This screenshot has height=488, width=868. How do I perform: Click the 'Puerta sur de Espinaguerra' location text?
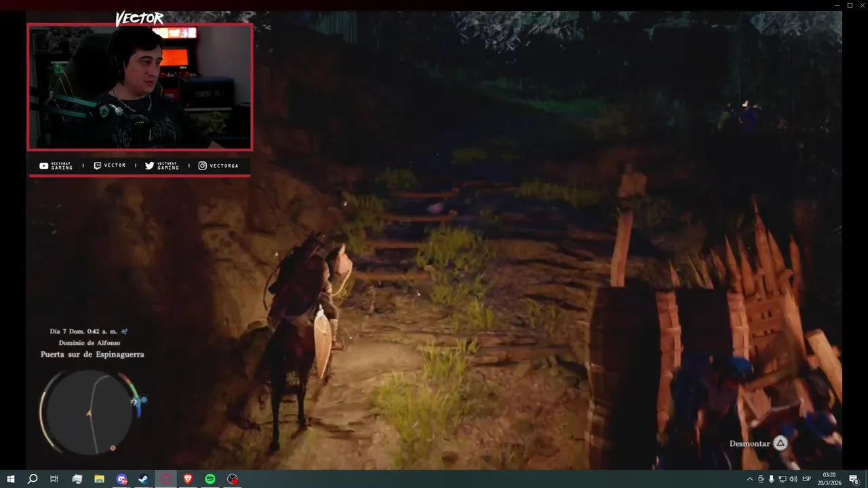[92, 354]
